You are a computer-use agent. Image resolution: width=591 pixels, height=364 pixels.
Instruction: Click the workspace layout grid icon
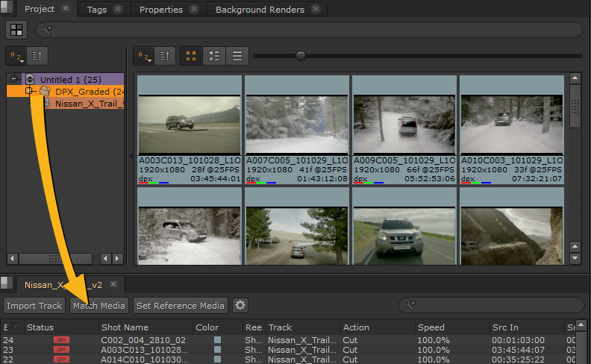[x=16, y=30]
